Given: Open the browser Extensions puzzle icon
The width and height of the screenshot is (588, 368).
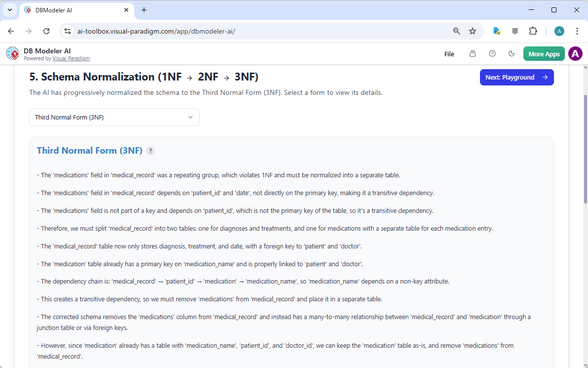Looking at the screenshot, I should (533, 31).
